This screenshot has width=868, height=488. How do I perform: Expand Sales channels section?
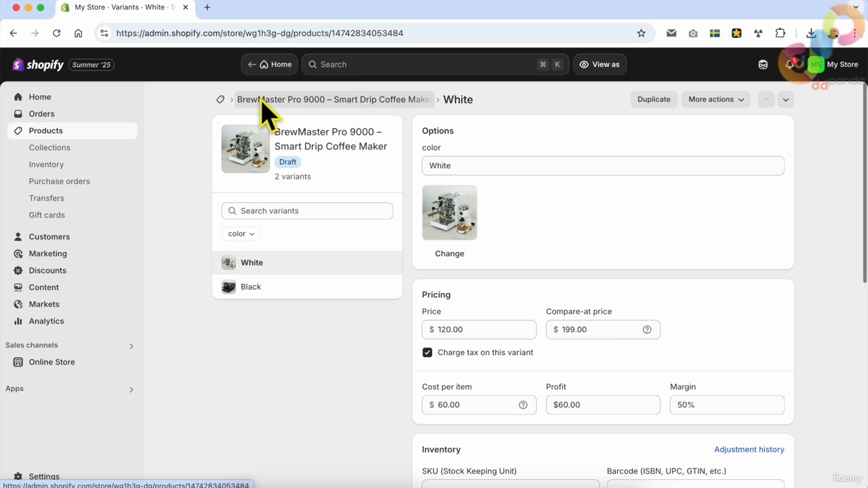coord(131,346)
